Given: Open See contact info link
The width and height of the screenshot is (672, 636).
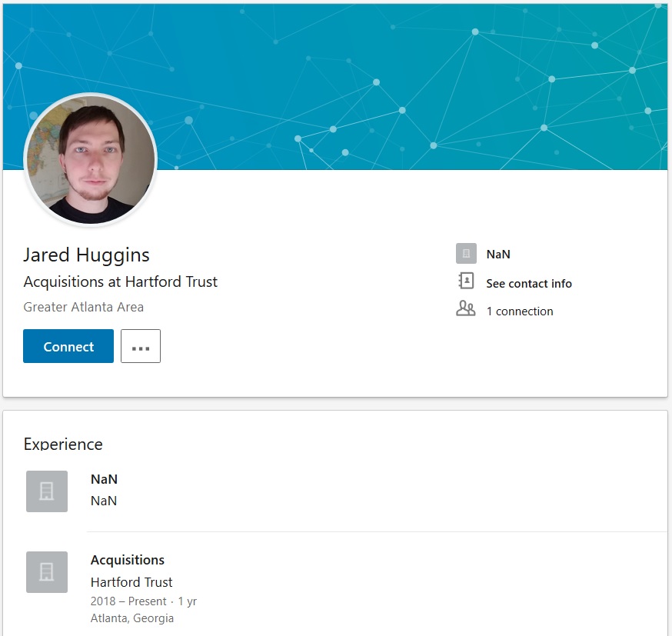Looking at the screenshot, I should 529,283.
